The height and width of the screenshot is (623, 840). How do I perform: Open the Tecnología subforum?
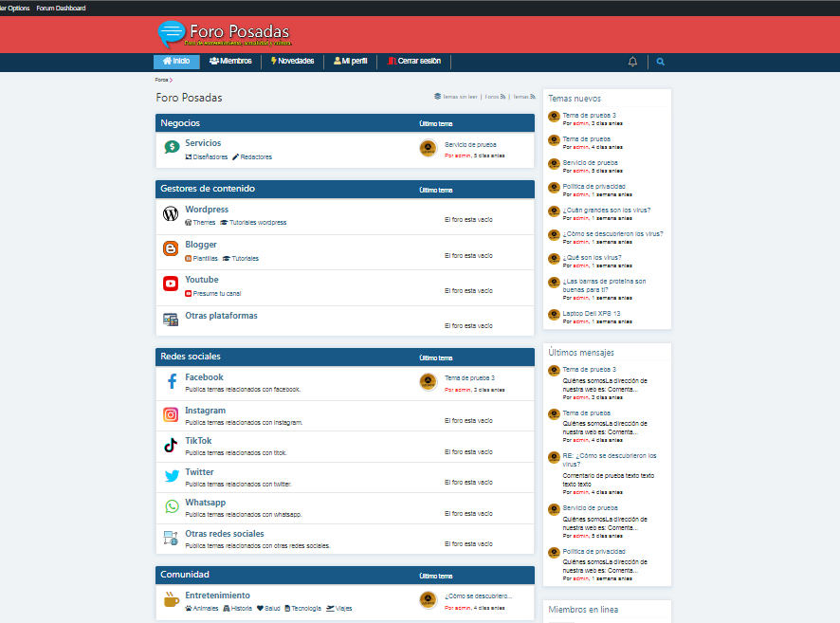[303, 609]
